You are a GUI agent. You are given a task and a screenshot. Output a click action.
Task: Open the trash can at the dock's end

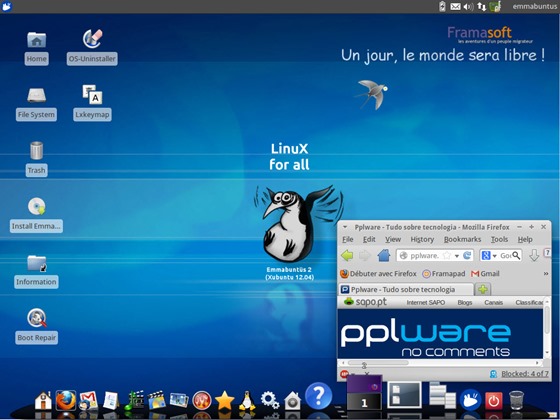516,400
